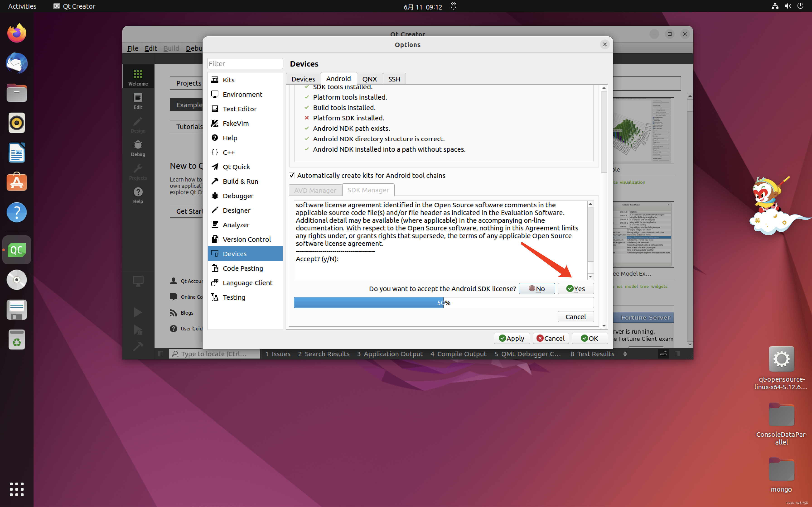Open Debugger options with bug icon
Screen dimensions: 812x507
(238, 196)
